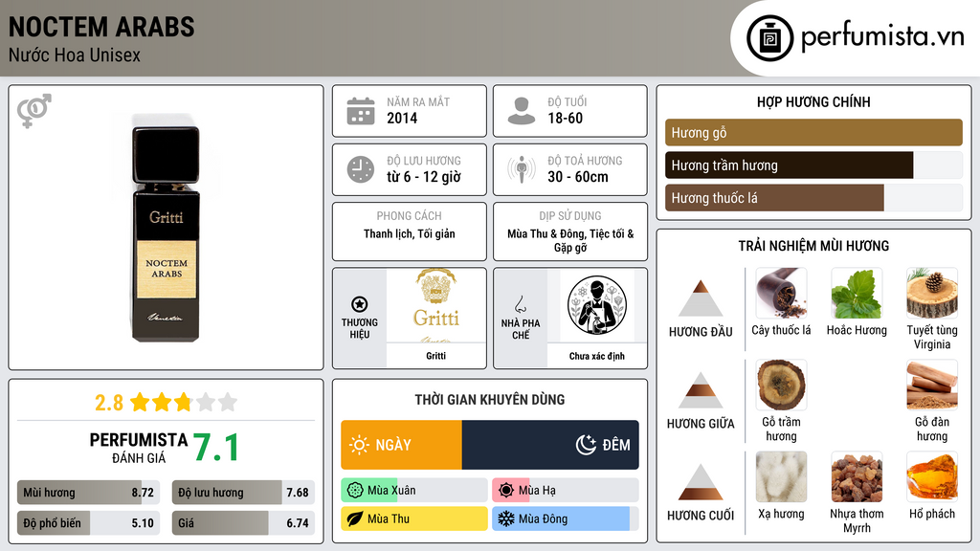Click the Mùa Xuân season bar
This screenshot has height=551, width=980.
414,491
